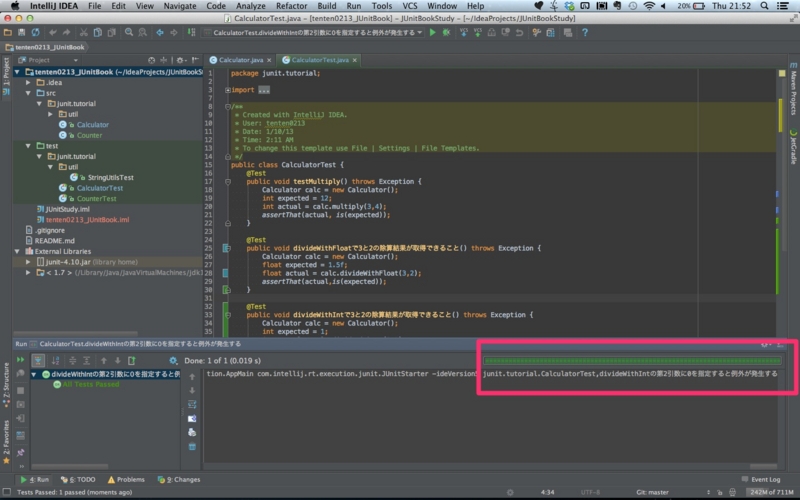Click the Paste toolbar icon
The image size is (800, 500).
pos(111,33)
